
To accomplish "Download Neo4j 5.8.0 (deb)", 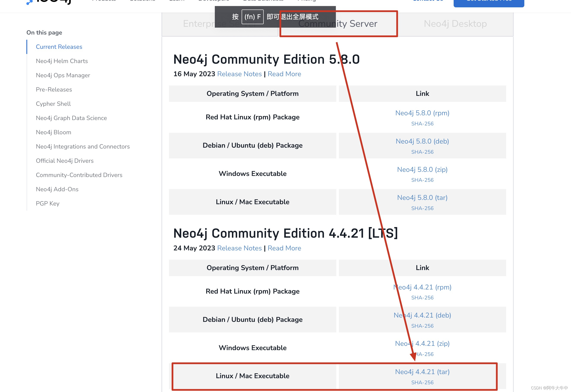I will point(422,141).
